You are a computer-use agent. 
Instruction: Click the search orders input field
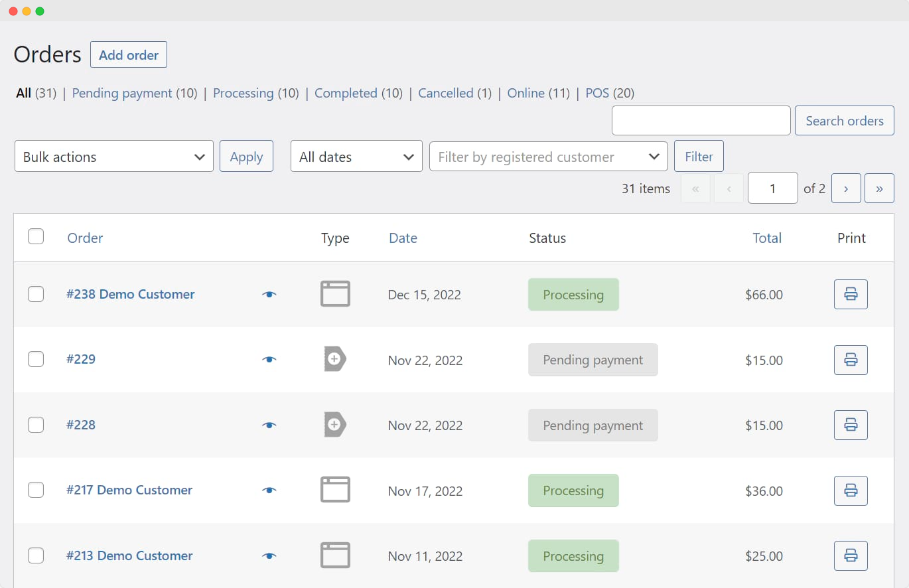(701, 120)
